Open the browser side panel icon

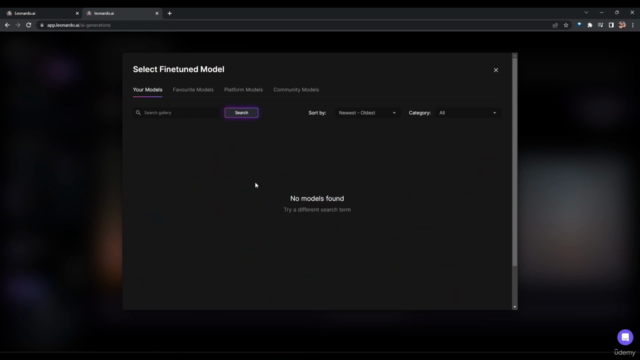(611, 25)
